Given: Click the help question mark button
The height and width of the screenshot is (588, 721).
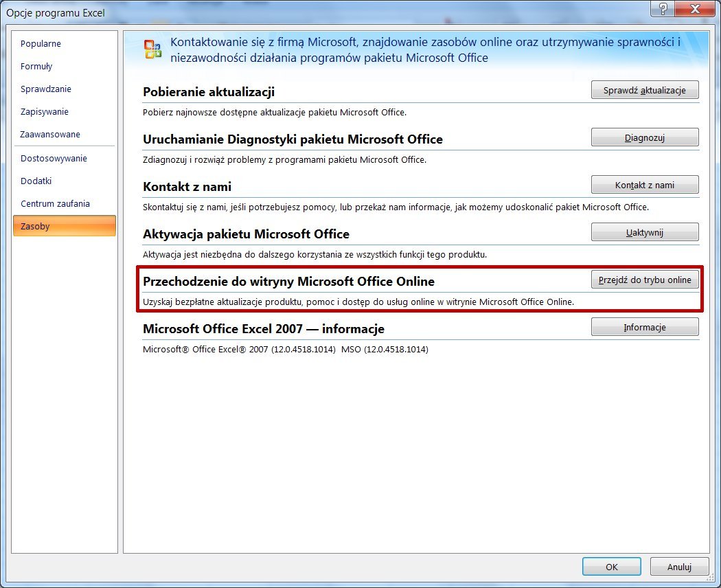Looking at the screenshot, I should tap(663, 8).
